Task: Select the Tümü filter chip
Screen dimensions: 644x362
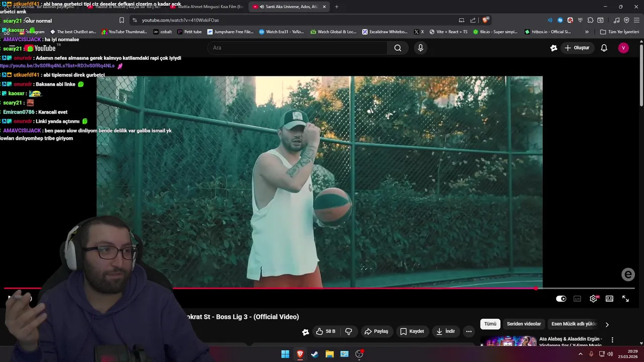Action: coord(490,324)
